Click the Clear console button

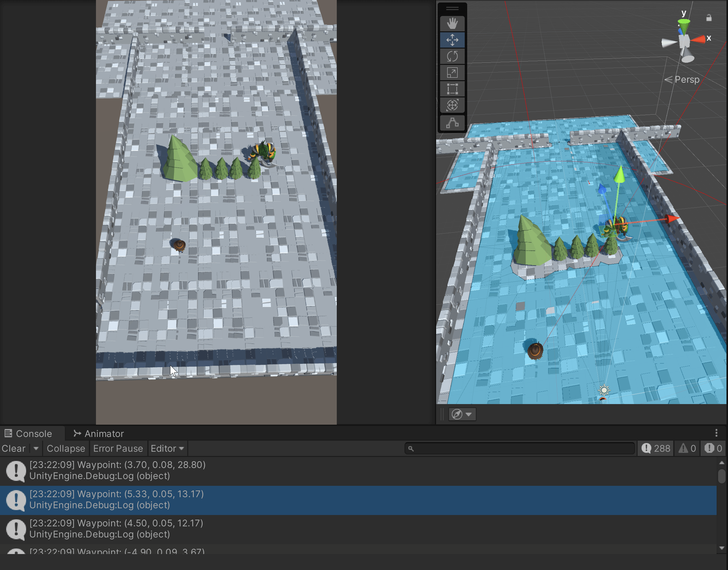click(14, 448)
